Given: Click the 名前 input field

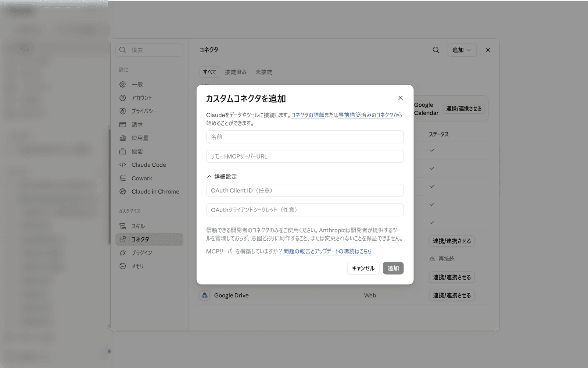Looking at the screenshot, I should click(305, 137).
